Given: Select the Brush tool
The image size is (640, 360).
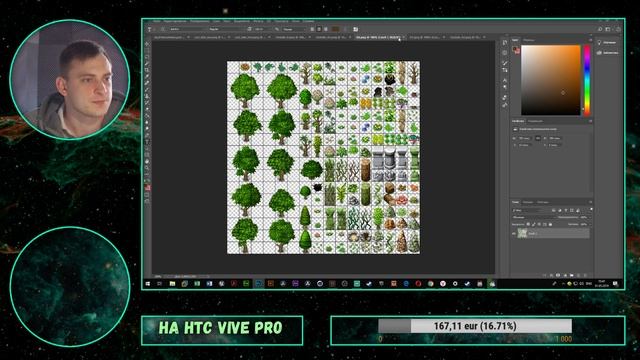Looking at the screenshot, I should [148, 89].
